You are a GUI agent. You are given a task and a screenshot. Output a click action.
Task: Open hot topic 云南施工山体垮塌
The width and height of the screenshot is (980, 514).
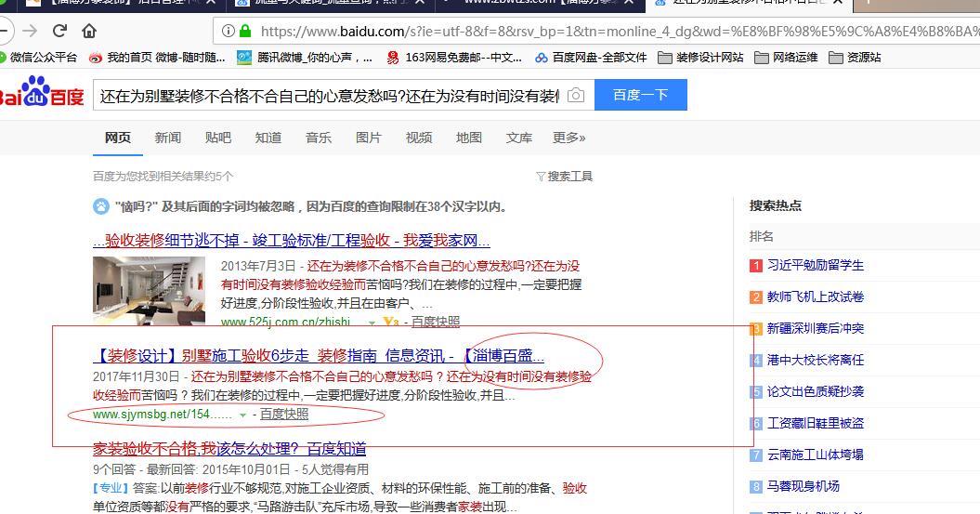tap(815, 455)
